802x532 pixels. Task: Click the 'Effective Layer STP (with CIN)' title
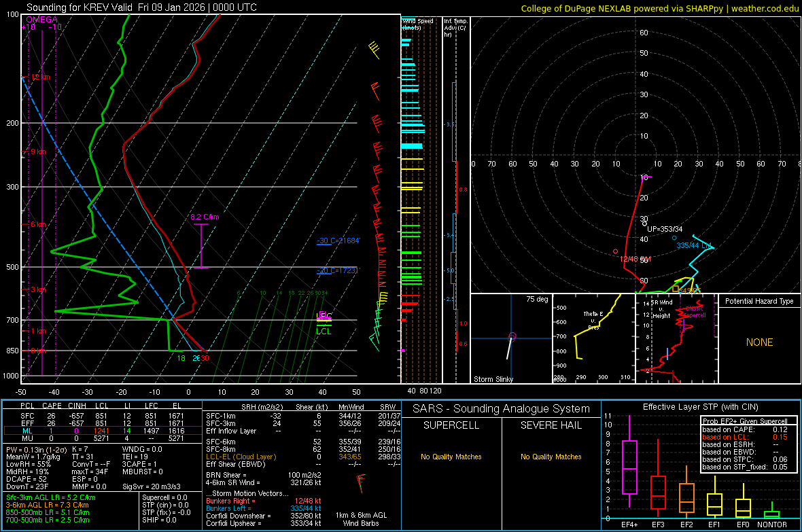700,407
